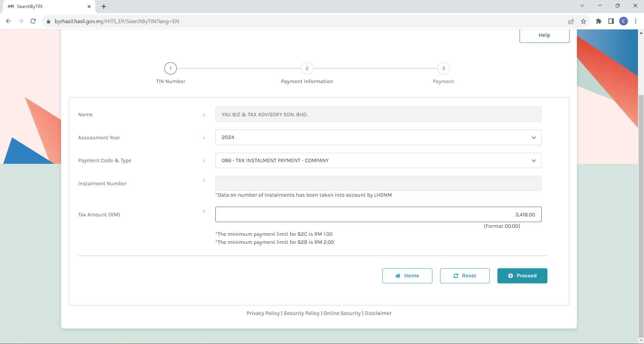
Task: Click the minimum B2C payment limit note
Action: click(274, 234)
